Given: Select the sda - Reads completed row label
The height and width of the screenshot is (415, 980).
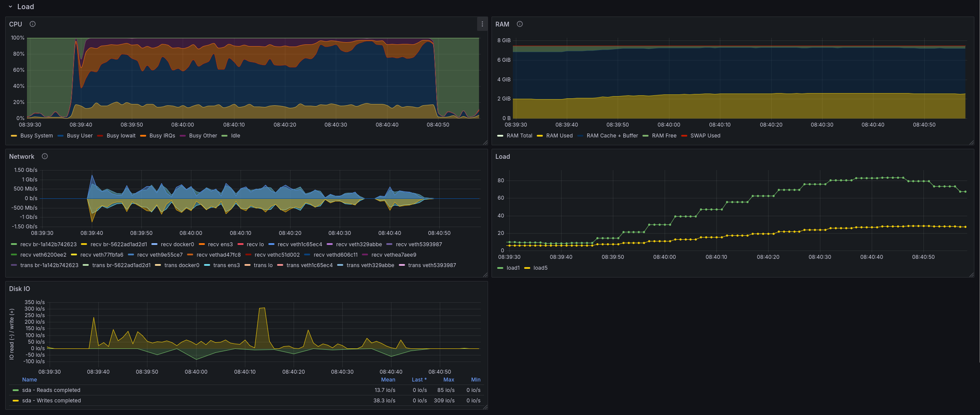Looking at the screenshot, I should tap(51, 390).
